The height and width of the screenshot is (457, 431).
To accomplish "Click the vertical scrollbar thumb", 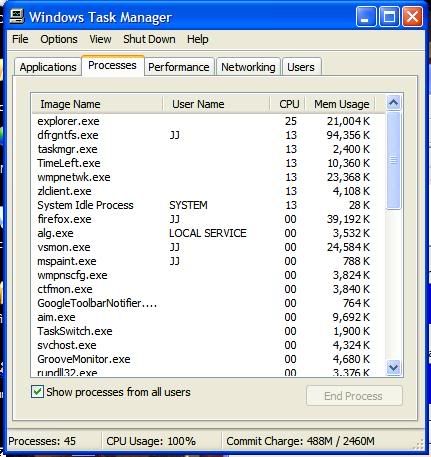I will (x=393, y=160).
